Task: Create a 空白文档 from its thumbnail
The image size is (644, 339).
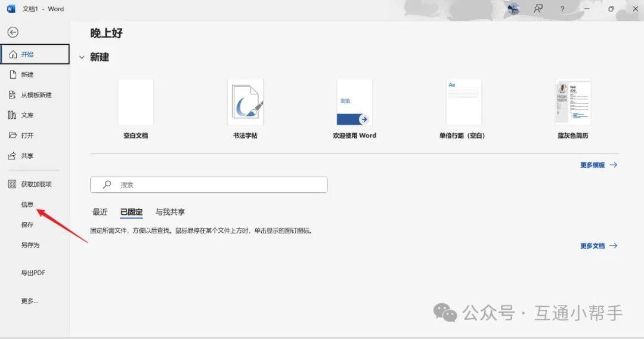Action: point(135,102)
